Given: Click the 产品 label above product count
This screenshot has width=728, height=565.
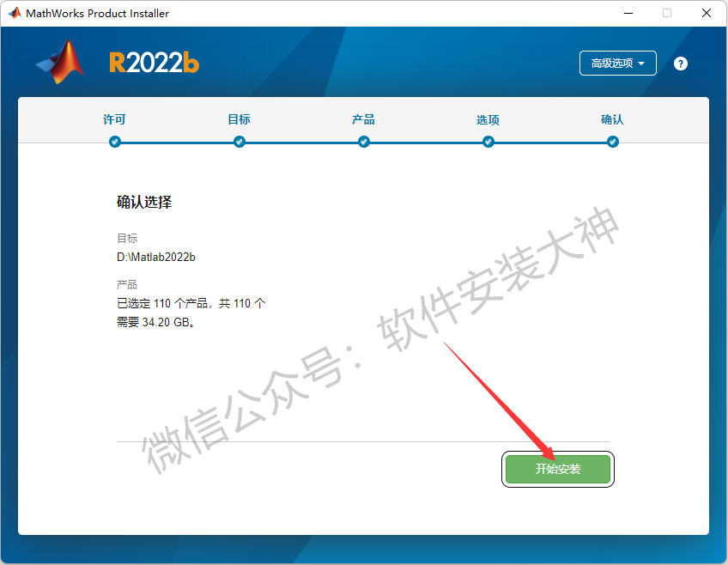Looking at the screenshot, I should tap(127, 284).
